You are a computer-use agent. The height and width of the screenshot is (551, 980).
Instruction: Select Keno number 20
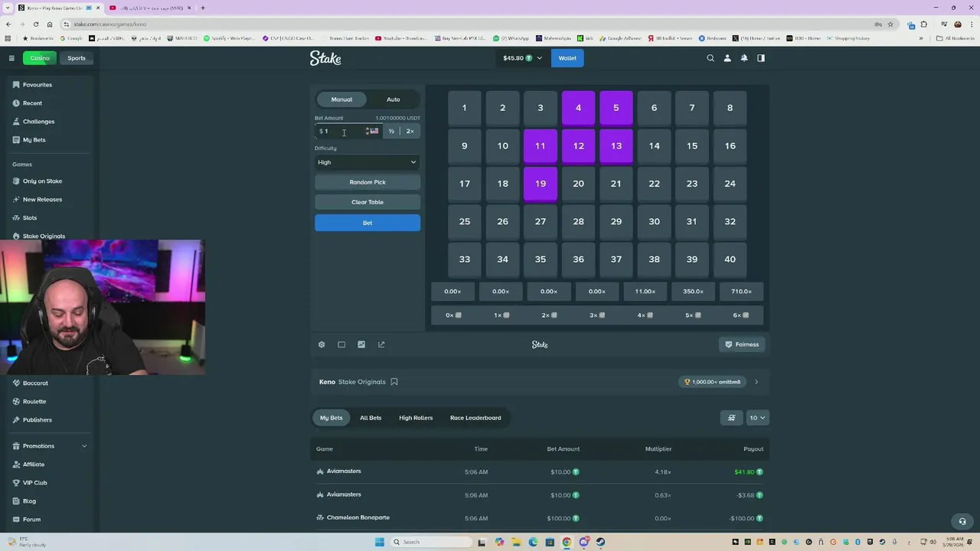pos(578,184)
